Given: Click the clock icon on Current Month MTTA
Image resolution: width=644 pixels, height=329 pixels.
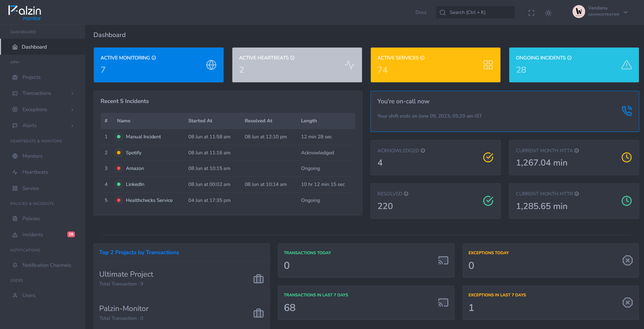Looking at the screenshot, I should click(x=627, y=157).
